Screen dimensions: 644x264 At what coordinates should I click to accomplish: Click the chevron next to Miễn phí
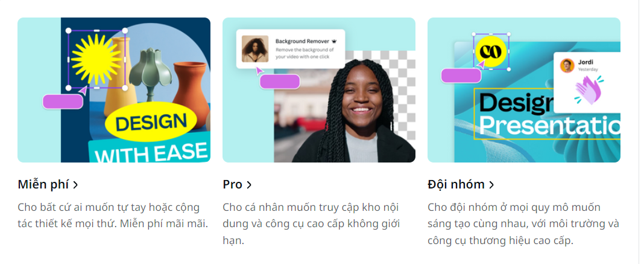tap(75, 185)
